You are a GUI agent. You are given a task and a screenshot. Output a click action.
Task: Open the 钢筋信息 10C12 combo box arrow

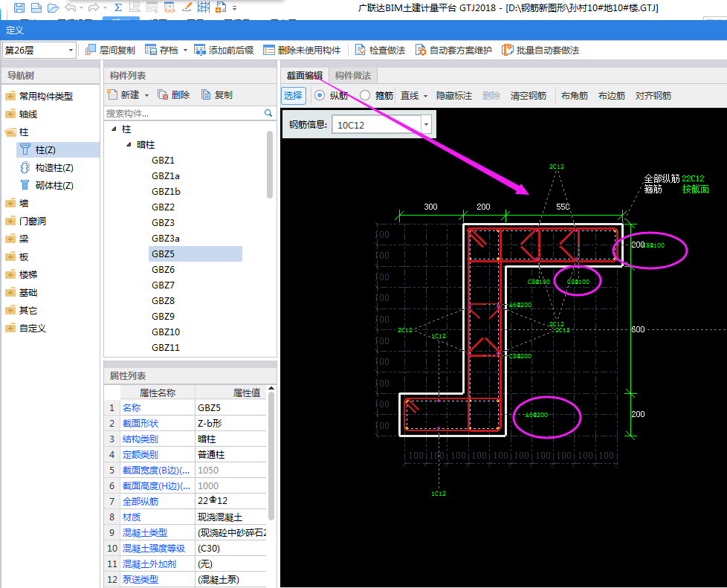426,124
